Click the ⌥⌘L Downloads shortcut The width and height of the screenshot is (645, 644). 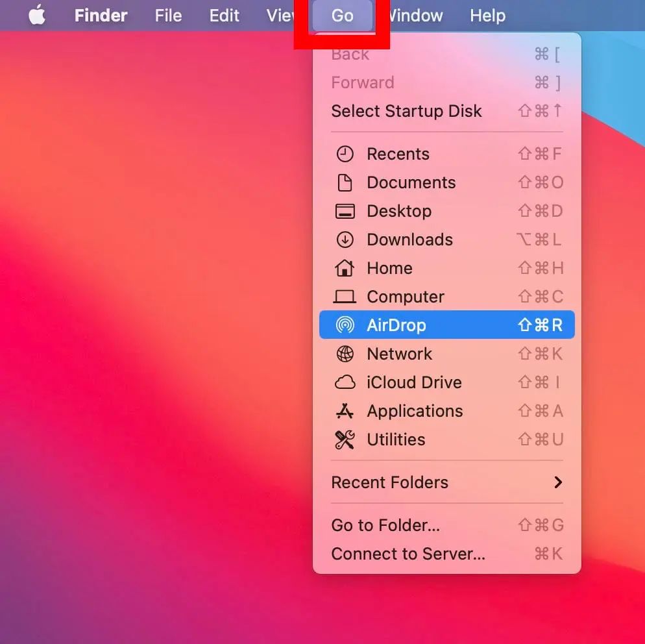click(x=539, y=240)
